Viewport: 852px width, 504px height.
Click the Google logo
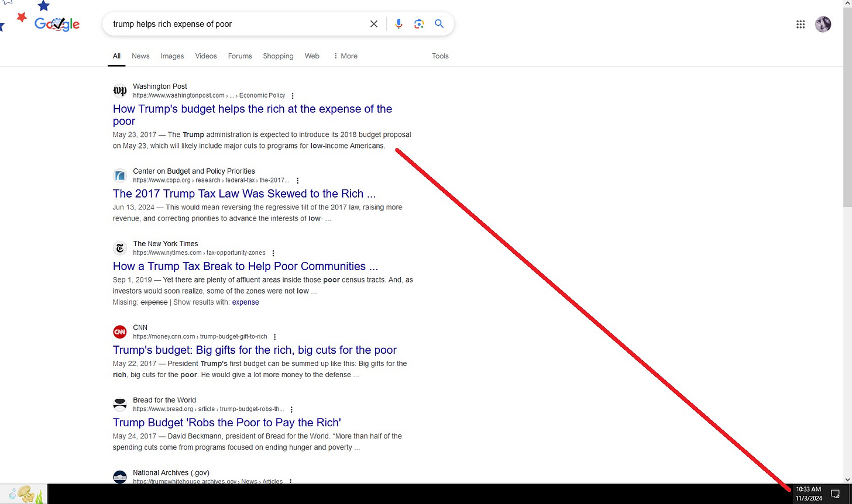[57, 24]
